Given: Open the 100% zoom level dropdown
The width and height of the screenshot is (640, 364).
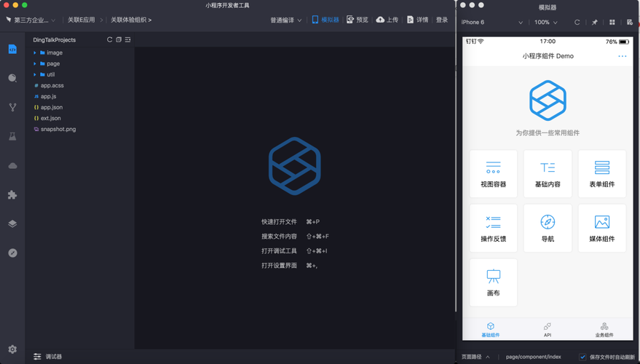Looking at the screenshot, I should pyautogui.click(x=546, y=23).
